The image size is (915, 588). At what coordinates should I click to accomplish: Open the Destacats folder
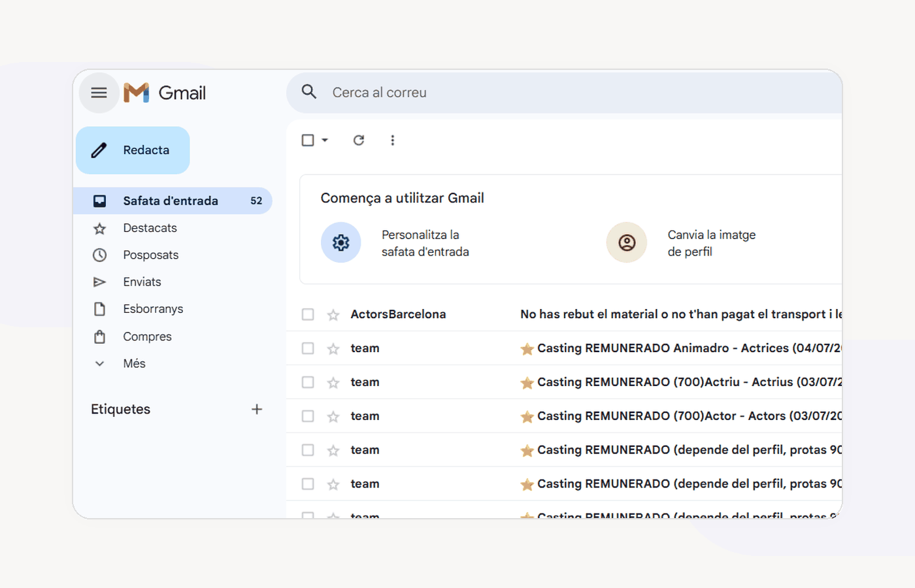point(150,228)
